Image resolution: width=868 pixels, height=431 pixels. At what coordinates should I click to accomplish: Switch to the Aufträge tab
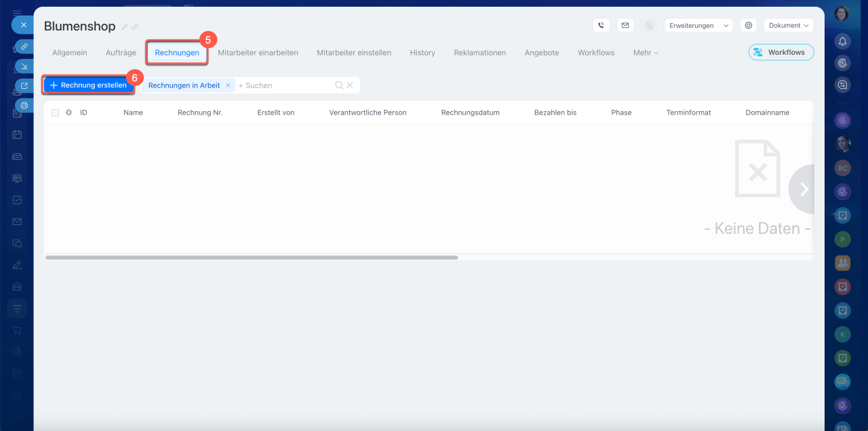pyautogui.click(x=121, y=52)
